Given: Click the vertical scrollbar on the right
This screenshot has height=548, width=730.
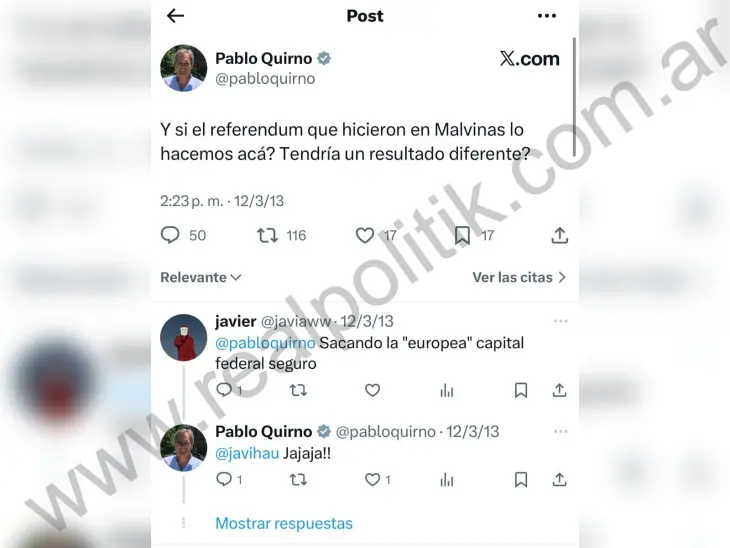Looking at the screenshot, I should (575, 97).
